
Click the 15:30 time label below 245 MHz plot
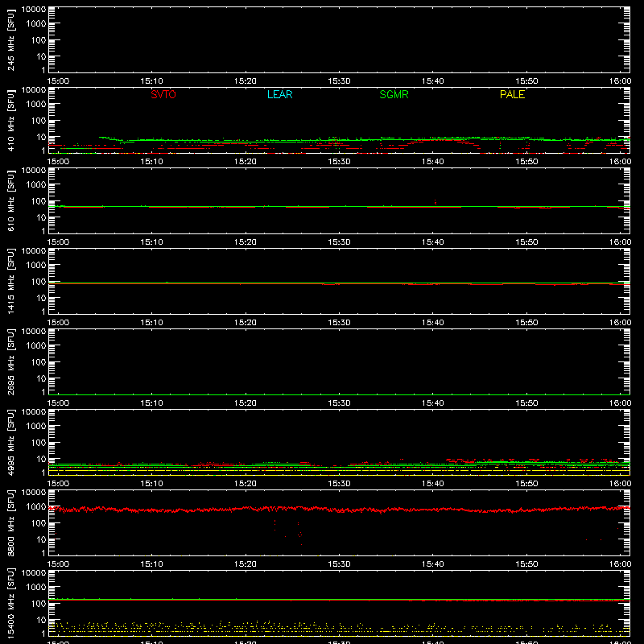coord(339,81)
